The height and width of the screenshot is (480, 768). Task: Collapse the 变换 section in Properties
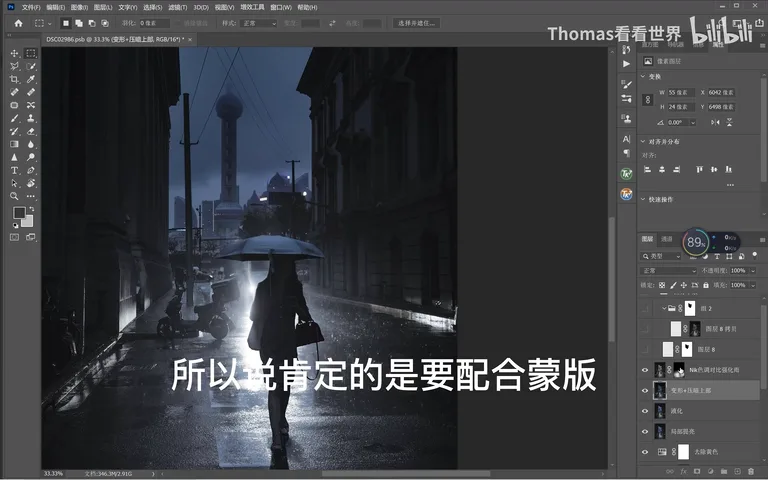[x=643, y=77]
